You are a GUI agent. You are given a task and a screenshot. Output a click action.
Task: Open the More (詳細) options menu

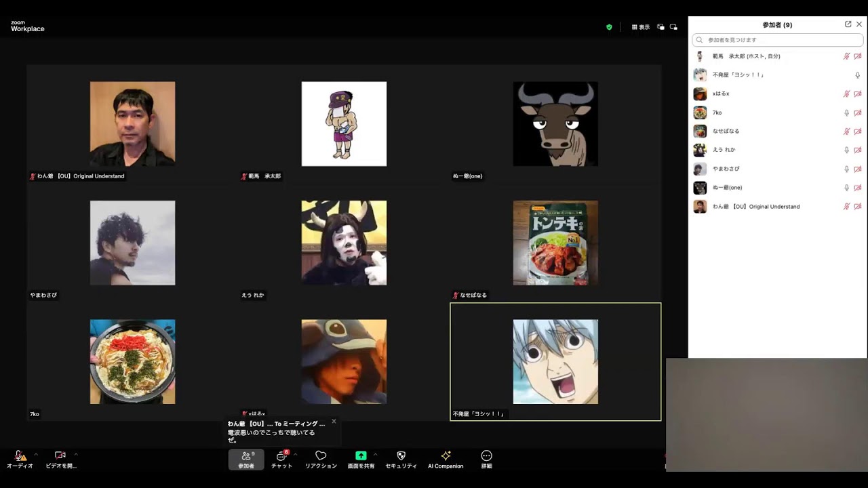[486, 459]
